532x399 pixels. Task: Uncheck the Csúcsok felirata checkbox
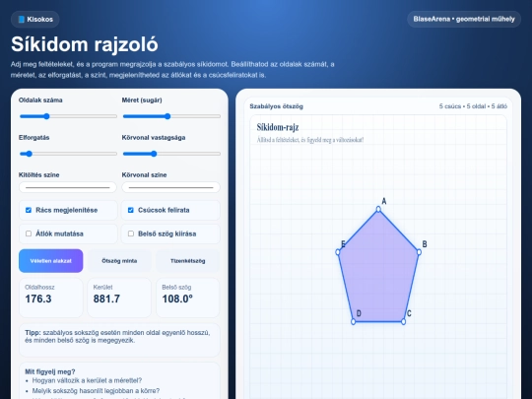click(131, 210)
